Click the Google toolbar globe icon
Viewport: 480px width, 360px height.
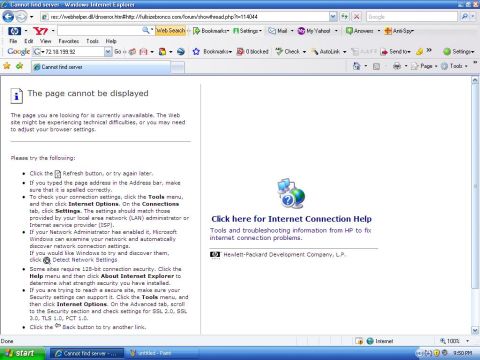coord(181,52)
